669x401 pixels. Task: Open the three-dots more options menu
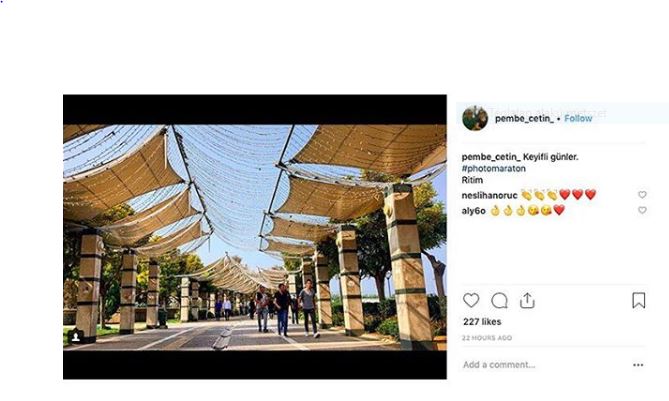[x=638, y=365]
